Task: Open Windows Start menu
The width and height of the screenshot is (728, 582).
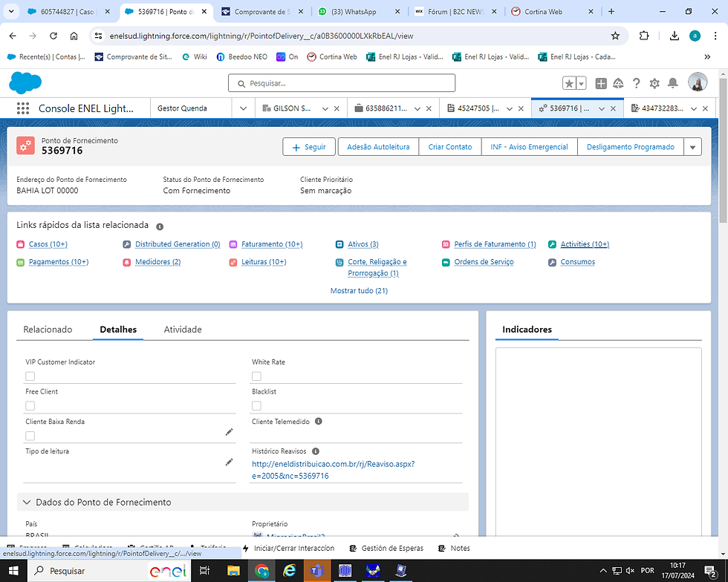Action: point(13,570)
